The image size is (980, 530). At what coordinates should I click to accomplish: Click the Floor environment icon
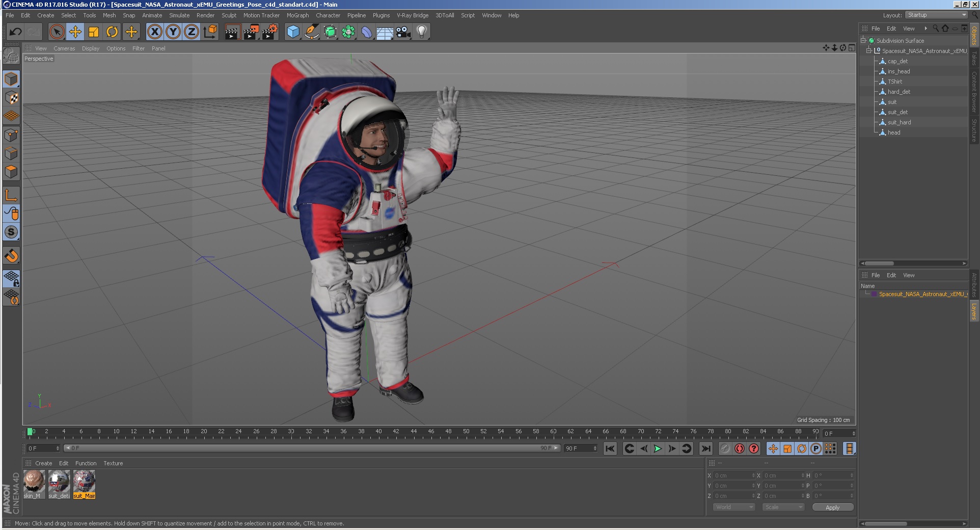[x=385, y=32]
